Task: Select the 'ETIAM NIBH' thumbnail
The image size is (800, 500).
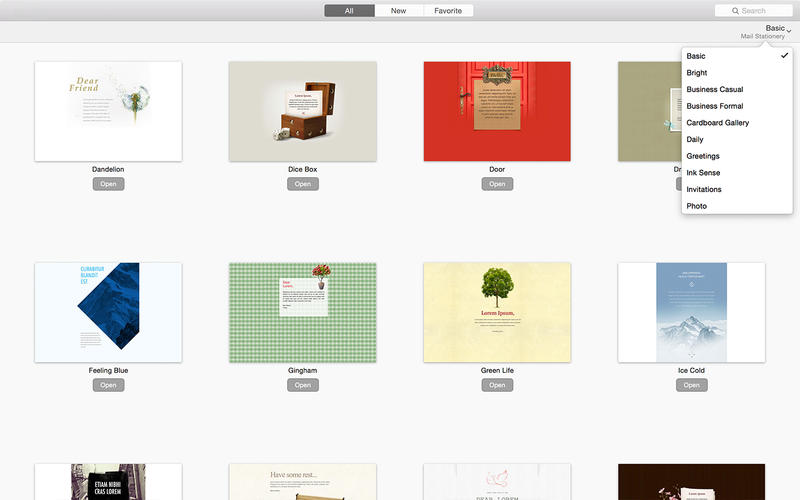Action: (108, 482)
